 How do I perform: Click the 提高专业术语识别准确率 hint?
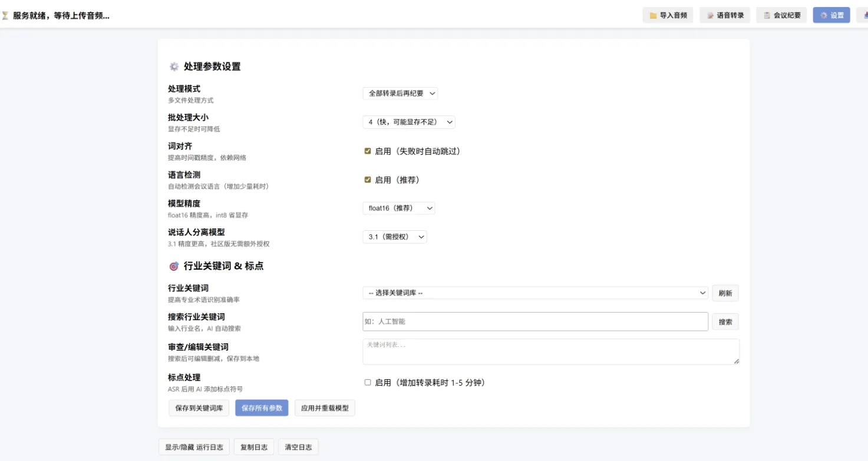tap(204, 300)
